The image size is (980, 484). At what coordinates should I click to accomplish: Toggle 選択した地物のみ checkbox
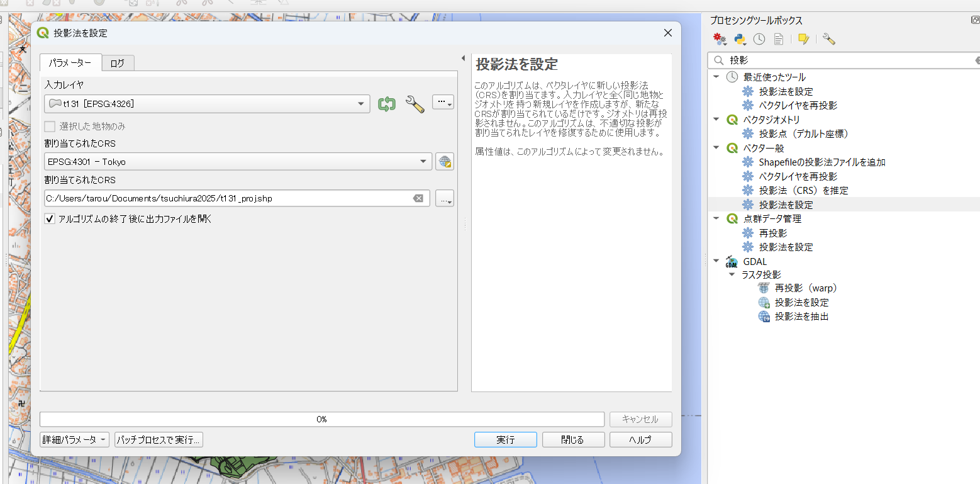[x=50, y=126]
